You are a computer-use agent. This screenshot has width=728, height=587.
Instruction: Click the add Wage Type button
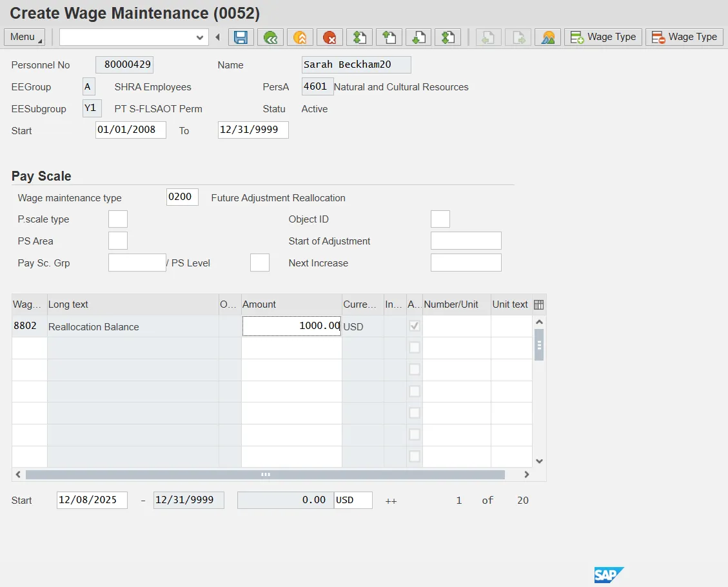click(603, 37)
